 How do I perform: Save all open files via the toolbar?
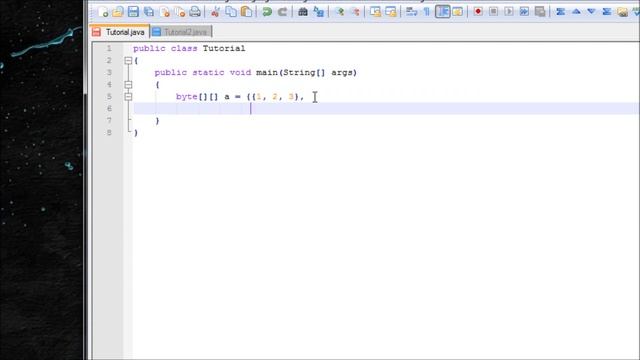(149, 11)
